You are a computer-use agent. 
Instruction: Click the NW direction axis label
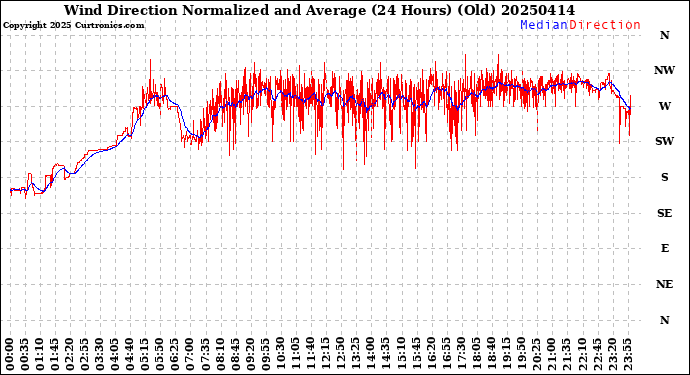pyautogui.click(x=664, y=70)
